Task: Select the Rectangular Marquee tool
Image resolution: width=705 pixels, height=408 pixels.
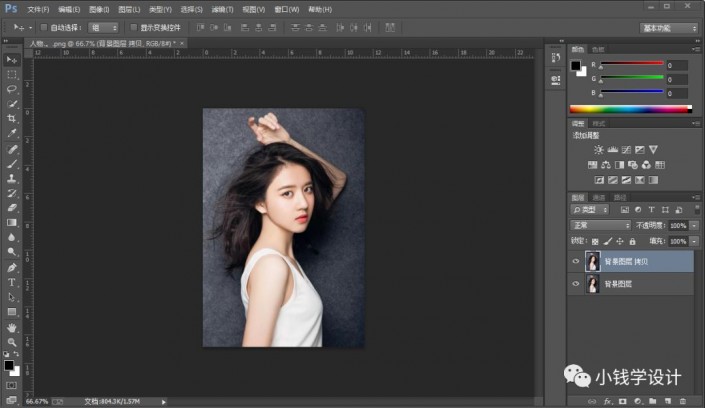Action: pos(12,75)
